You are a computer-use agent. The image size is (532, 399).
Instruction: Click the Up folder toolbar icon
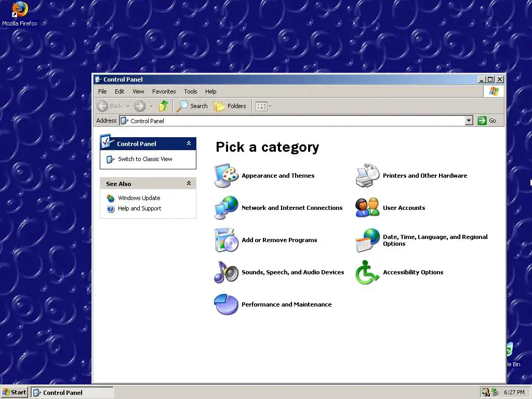point(164,106)
